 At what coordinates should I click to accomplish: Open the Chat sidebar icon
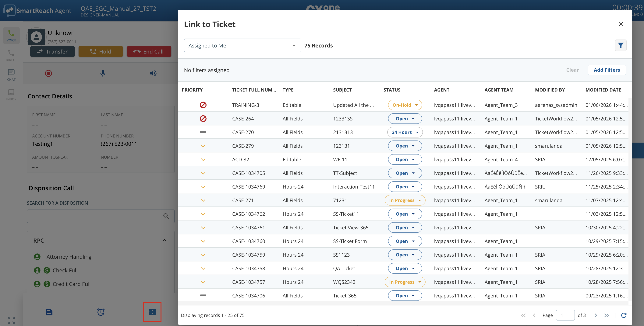pyautogui.click(x=11, y=75)
